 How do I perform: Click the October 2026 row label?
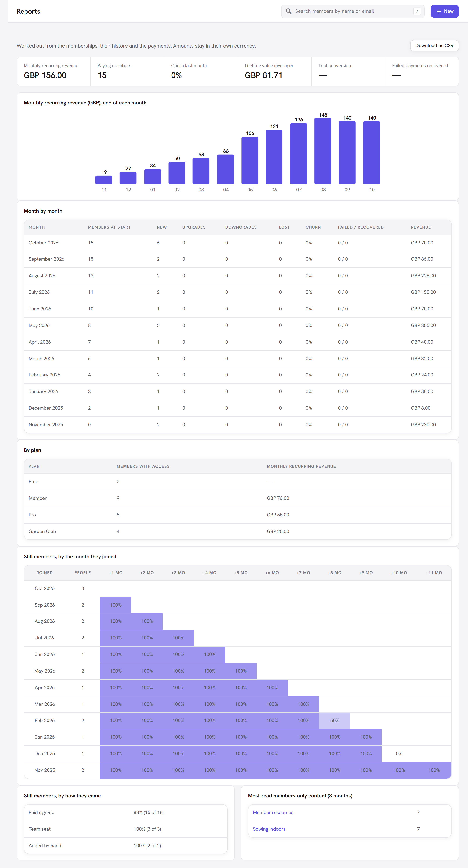pyautogui.click(x=43, y=243)
